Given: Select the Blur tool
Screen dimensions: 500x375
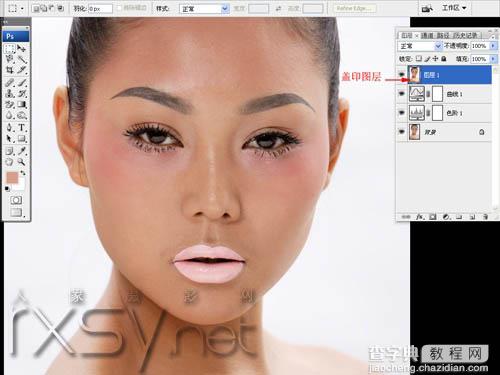Looking at the screenshot, I should [10, 115].
